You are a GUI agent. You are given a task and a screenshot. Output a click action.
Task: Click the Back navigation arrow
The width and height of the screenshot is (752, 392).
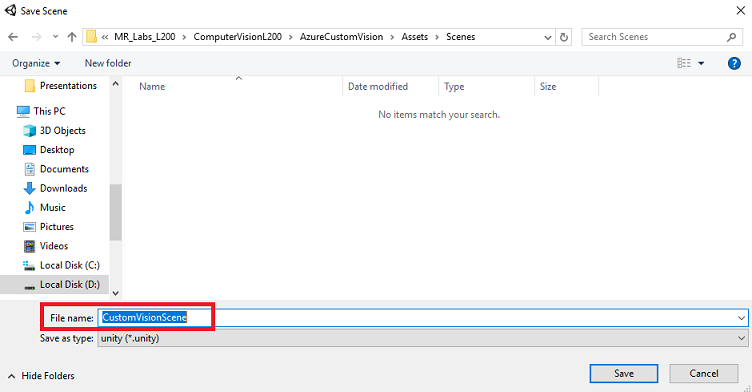(x=13, y=37)
